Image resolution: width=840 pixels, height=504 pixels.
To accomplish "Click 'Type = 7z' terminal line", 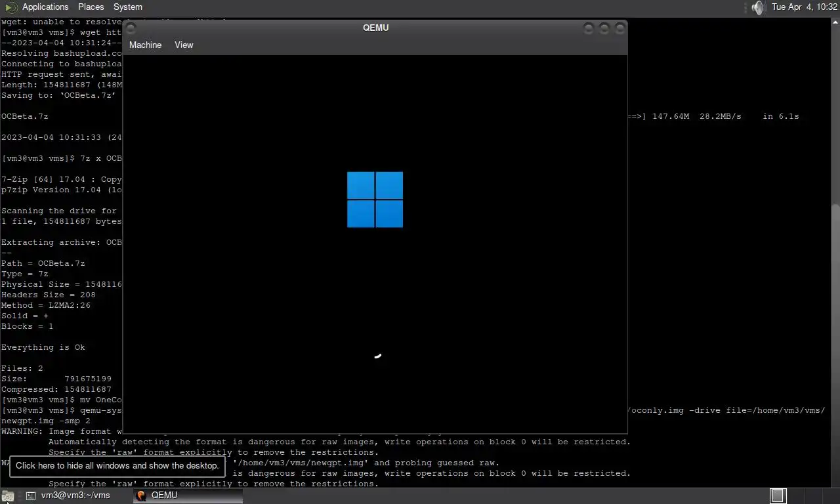I will pyautogui.click(x=25, y=274).
